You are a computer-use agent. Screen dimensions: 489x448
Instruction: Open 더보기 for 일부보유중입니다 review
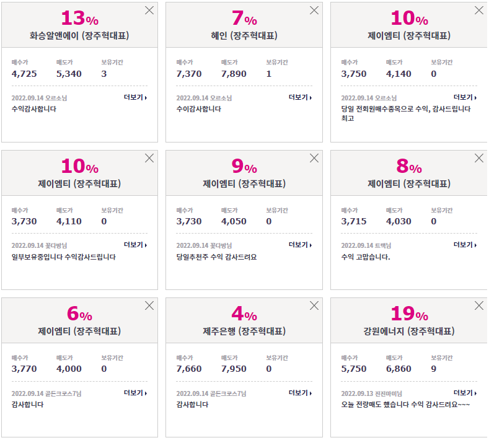point(135,245)
